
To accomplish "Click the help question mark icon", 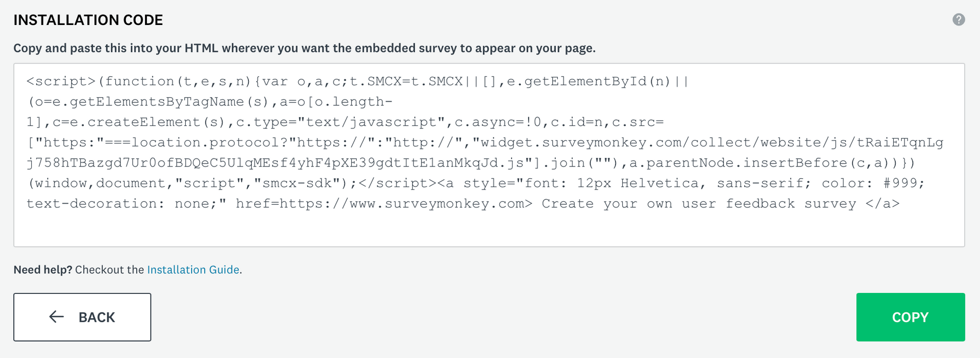I will pos(958,20).
